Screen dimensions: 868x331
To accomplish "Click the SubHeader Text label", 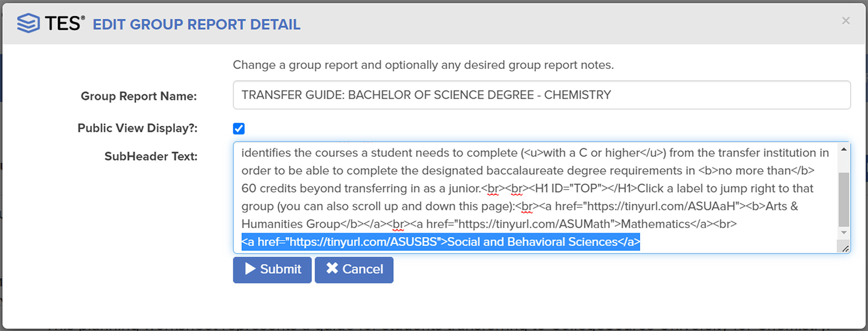I will tap(151, 156).
